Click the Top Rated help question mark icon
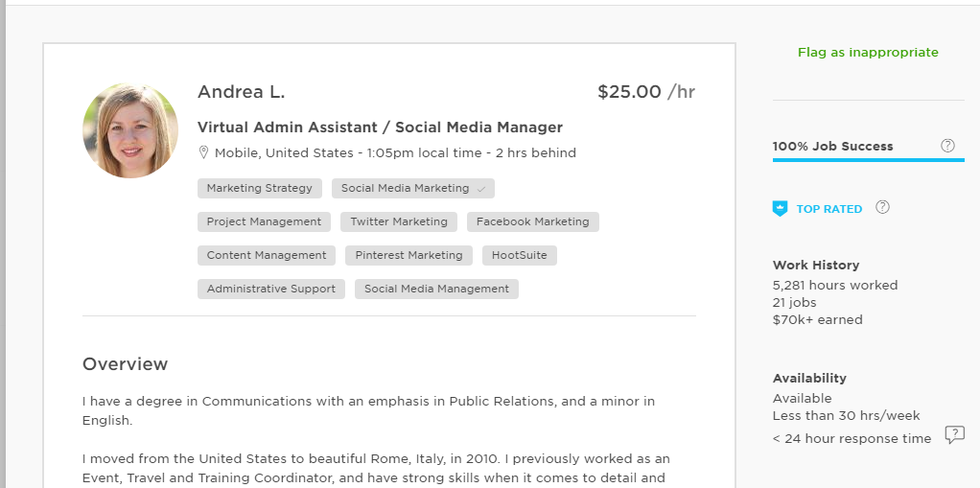The image size is (980, 488). [x=883, y=207]
